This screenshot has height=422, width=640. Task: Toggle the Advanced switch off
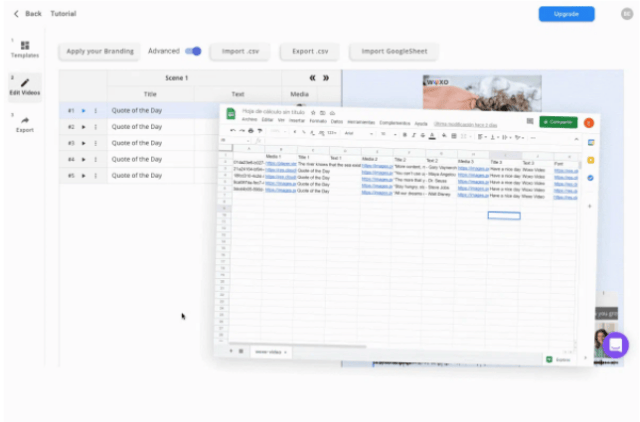pyautogui.click(x=193, y=51)
